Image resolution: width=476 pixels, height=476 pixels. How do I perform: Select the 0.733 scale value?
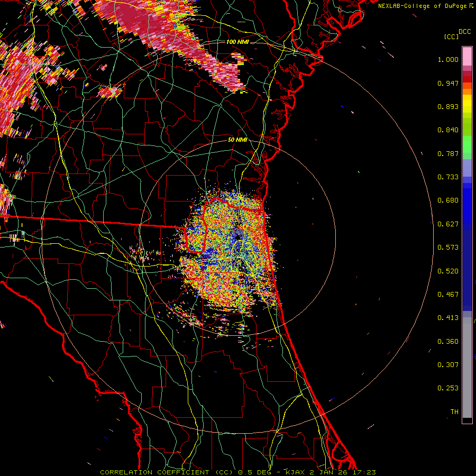click(448, 177)
